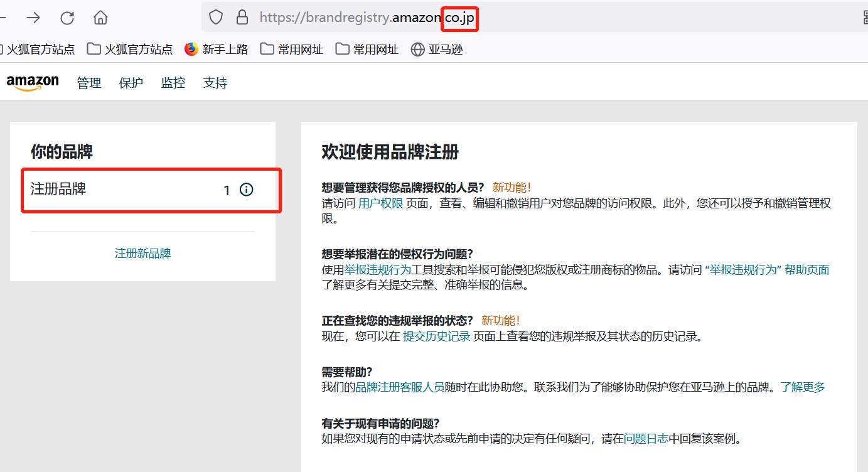
Task: Click the padlock site security icon
Action: pyautogui.click(x=242, y=18)
